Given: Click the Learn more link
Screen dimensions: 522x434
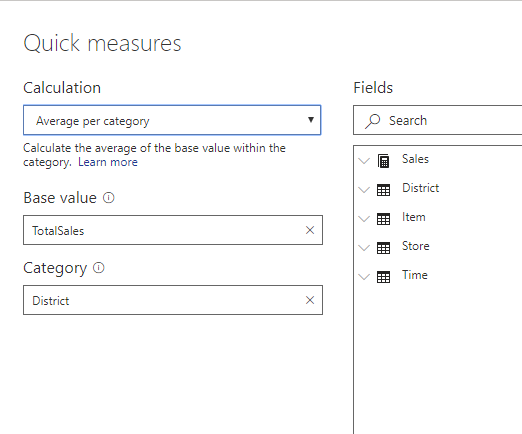Looking at the screenshot, I should [x=108, y=162].
